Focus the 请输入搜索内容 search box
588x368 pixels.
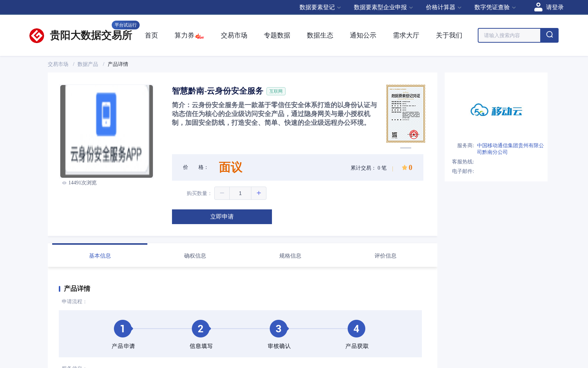pos(509,35)
